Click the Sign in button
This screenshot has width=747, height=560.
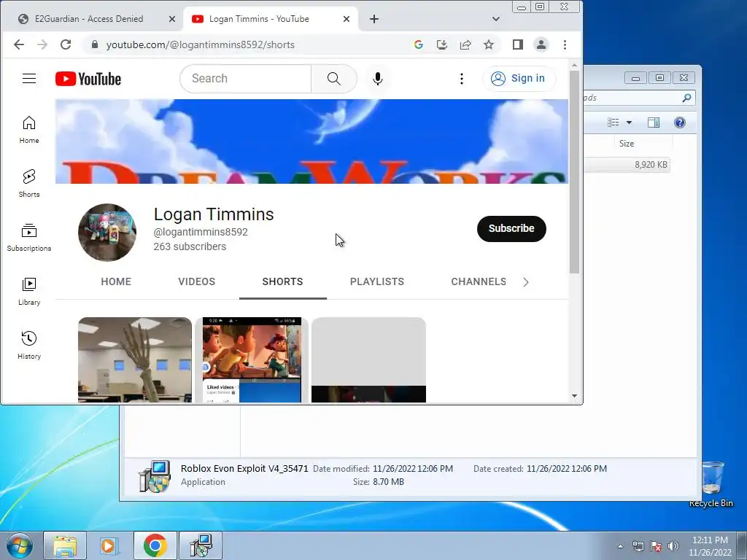(x=519, y=79)
